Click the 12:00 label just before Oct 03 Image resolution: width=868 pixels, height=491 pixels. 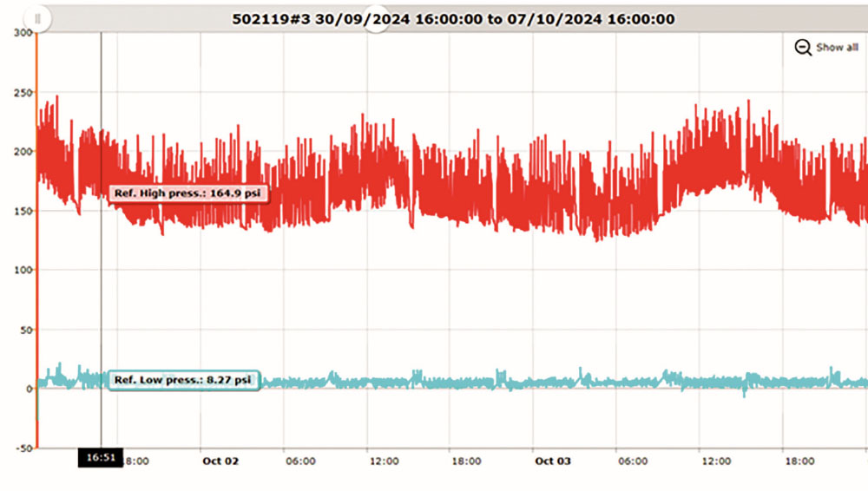tap(384, 462)
